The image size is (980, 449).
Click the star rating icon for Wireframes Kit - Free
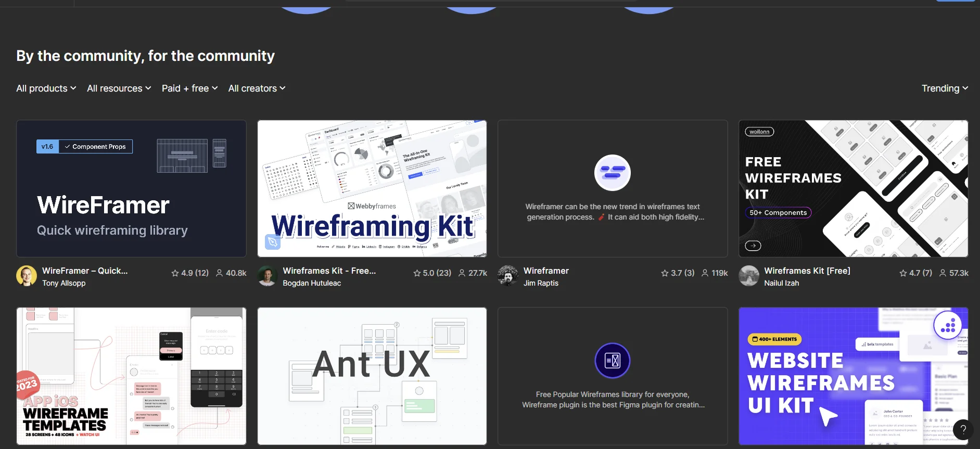coord(417,273)
